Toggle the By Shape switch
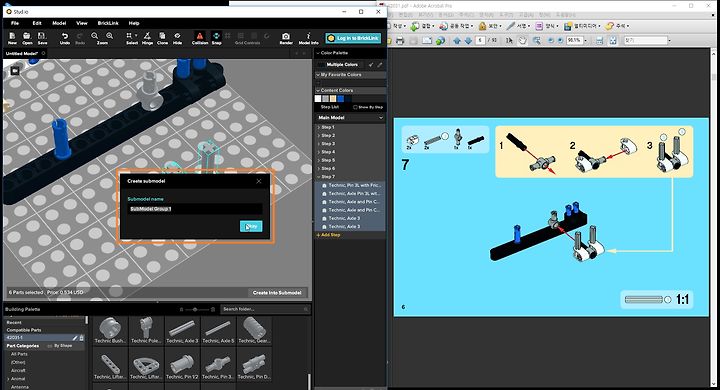 click(x=50, y=346)
